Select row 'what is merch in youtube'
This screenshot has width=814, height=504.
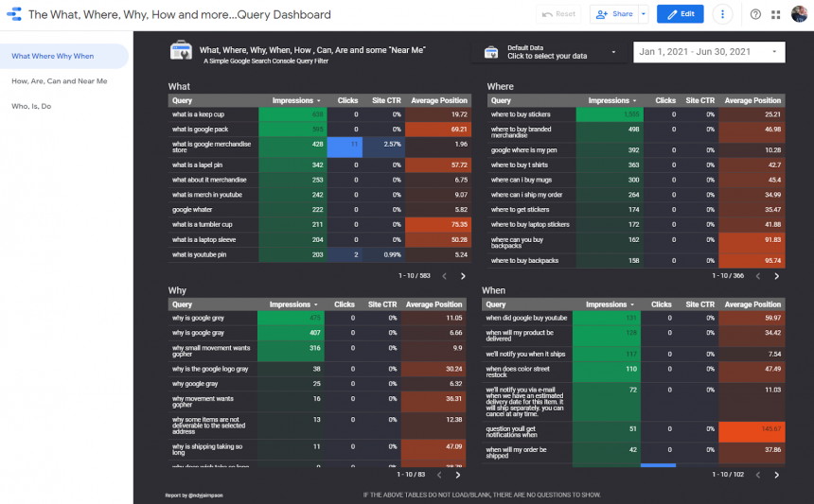pyautogui.click(x=320, y=195)
